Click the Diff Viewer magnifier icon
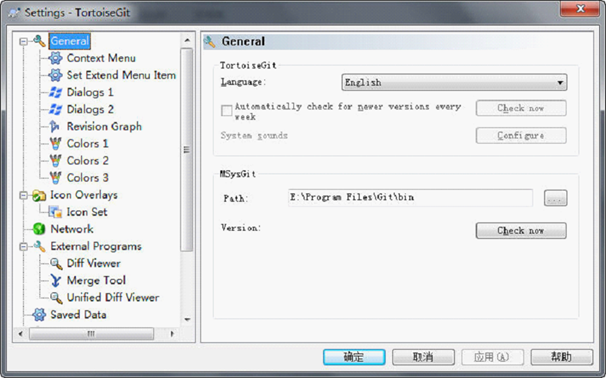Viewport: 606px width, 378px height. pyautogui.click(x=56, y=263)
